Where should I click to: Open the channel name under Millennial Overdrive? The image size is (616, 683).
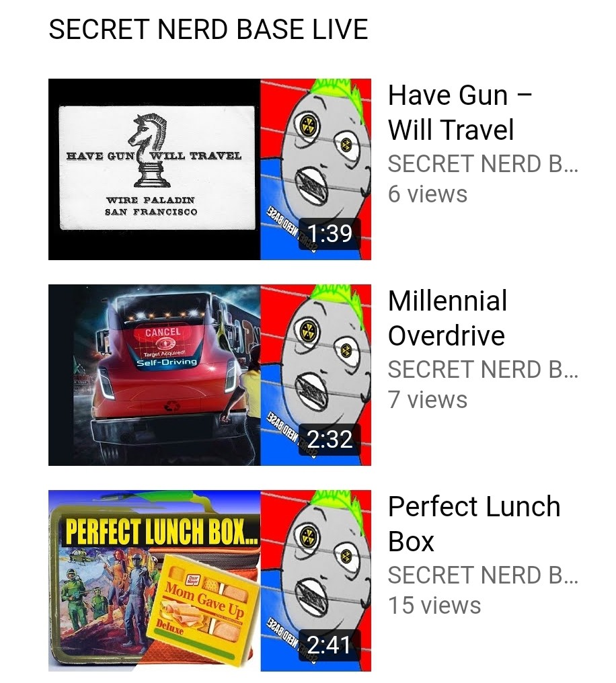click(483, 369)
